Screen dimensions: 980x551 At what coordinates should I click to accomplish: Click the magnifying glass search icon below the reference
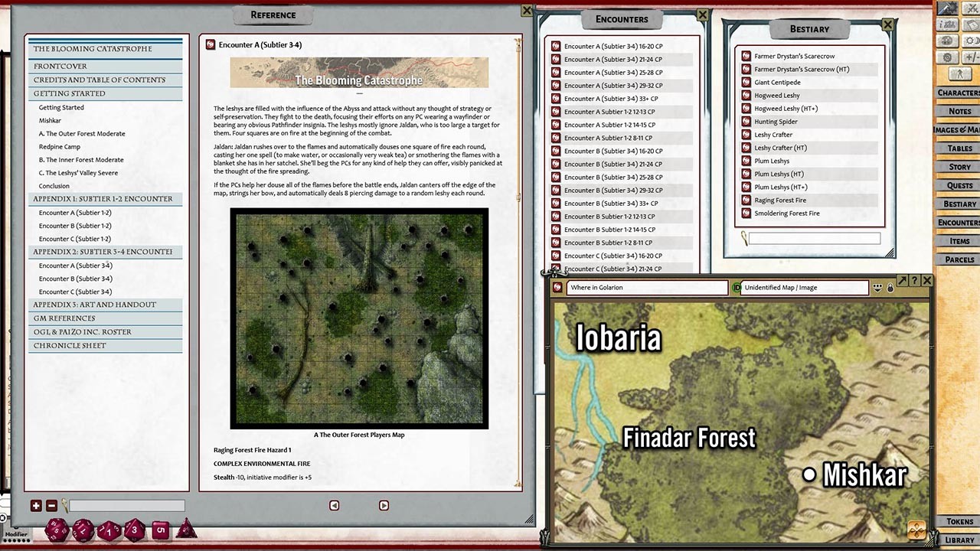click(65, 505)
